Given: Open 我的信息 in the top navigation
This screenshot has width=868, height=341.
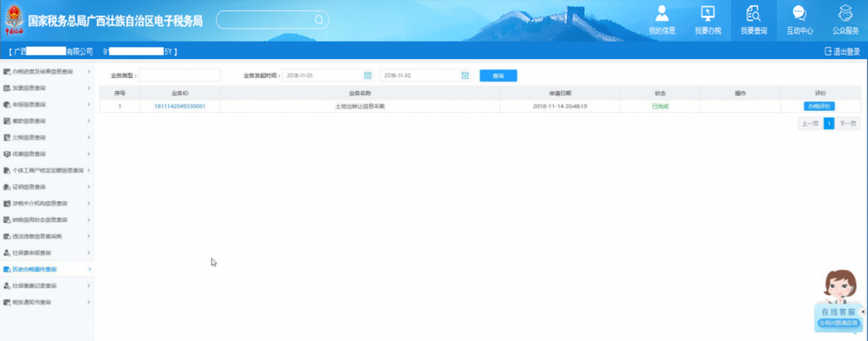Looking at the screenshot, I should pyautogui.click(x=662, y=21).
